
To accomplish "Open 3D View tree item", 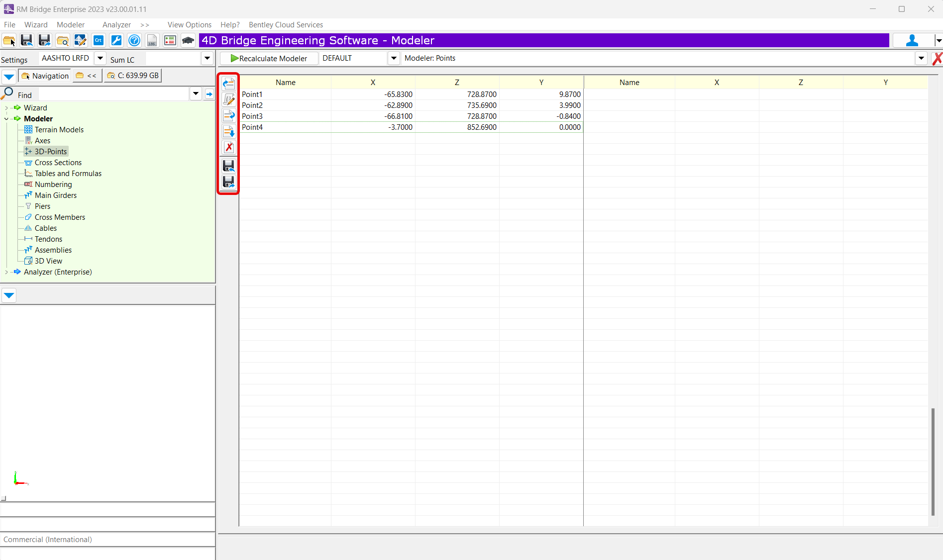I will tap(48, 261).
